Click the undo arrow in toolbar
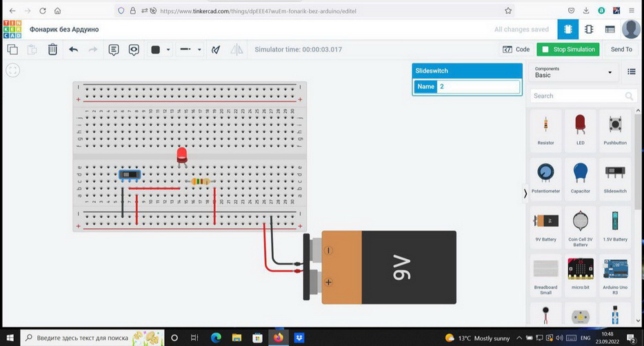Viewport: 644px width, 346px height. click(73, 50)
